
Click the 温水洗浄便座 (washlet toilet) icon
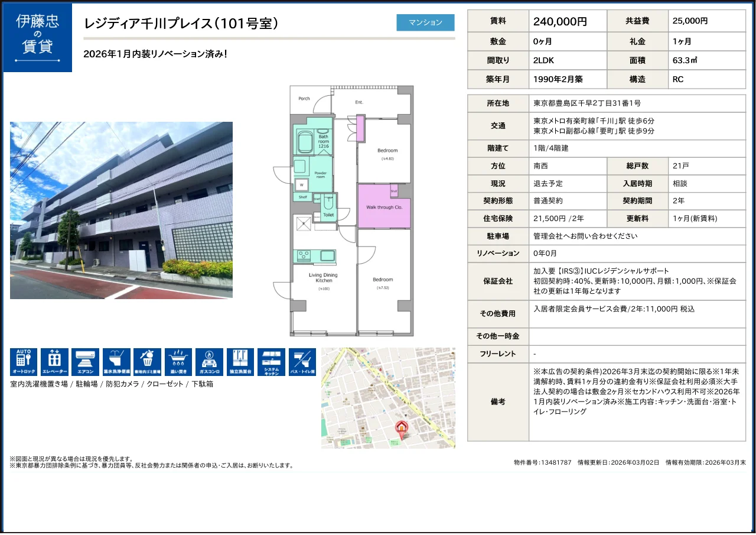click(118, 361)
